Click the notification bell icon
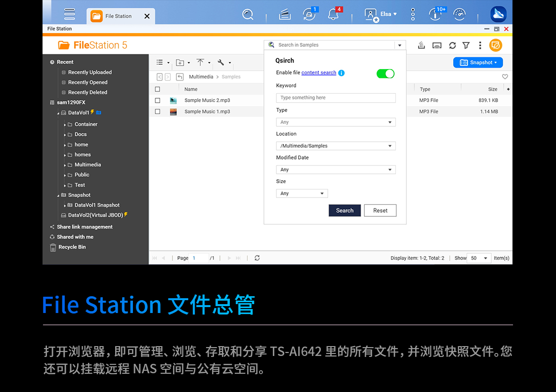Viewport: 556px width, 392px height. pyautogui.click(x=334, y=14)
